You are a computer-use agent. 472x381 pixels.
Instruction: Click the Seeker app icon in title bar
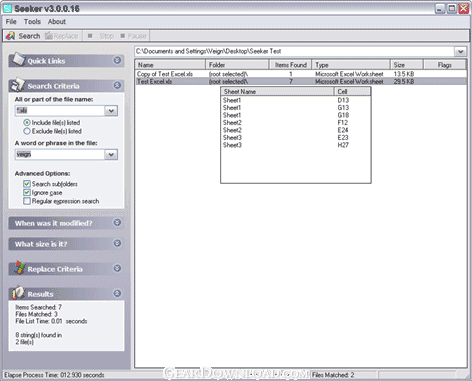click(x=7, y=8)
